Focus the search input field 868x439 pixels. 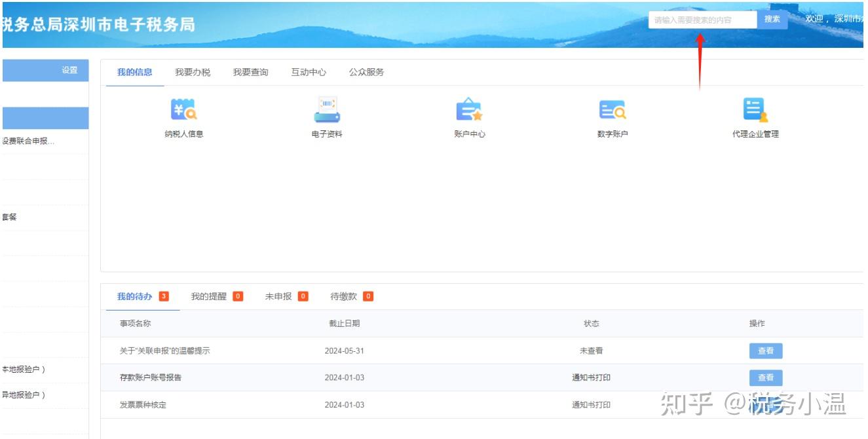[703, 20]
